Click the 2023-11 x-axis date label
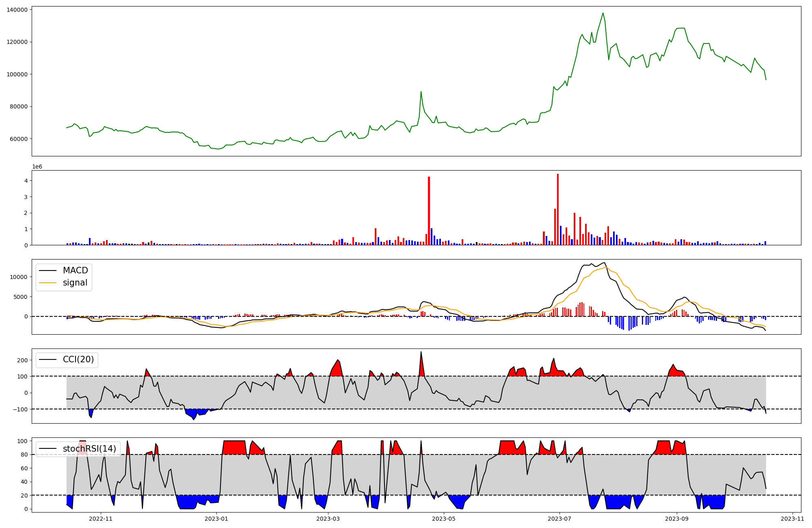The height and width of the screenshot is (528, 812). [793, 518]
